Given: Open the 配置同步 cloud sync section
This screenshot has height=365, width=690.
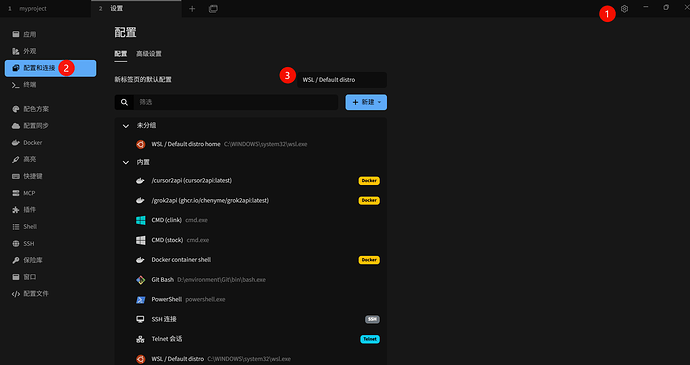Looking at the screenshot, I should (51, 126).
